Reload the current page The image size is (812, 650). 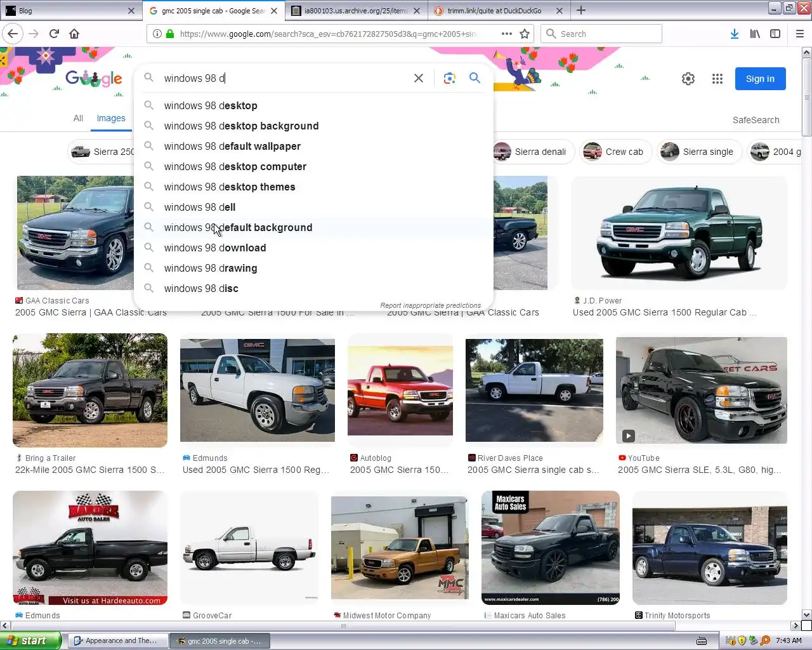tap(54, 34)
